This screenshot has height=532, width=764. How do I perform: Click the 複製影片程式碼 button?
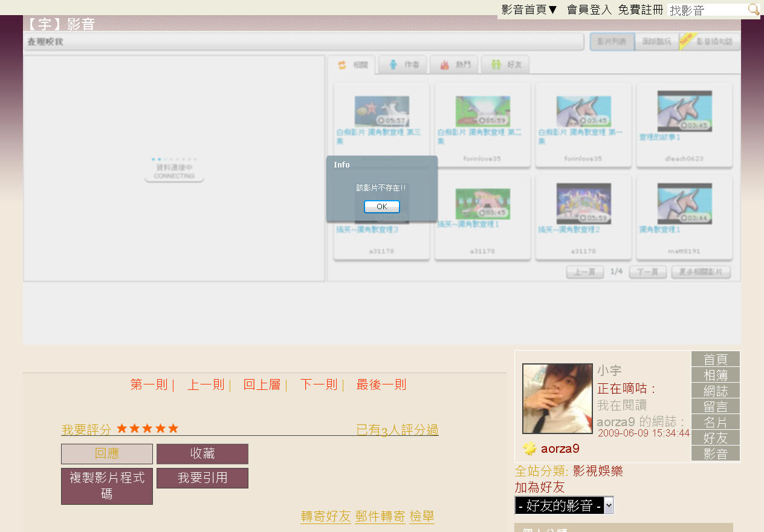107,486
